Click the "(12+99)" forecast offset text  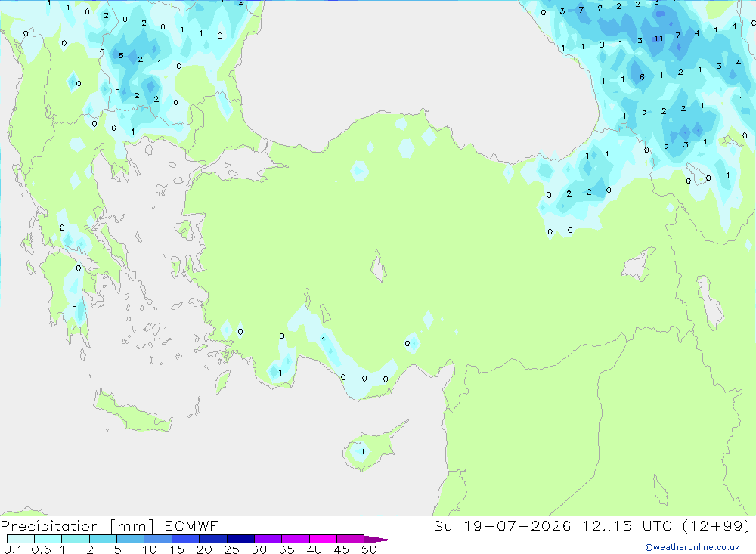[x=717, y=525]
